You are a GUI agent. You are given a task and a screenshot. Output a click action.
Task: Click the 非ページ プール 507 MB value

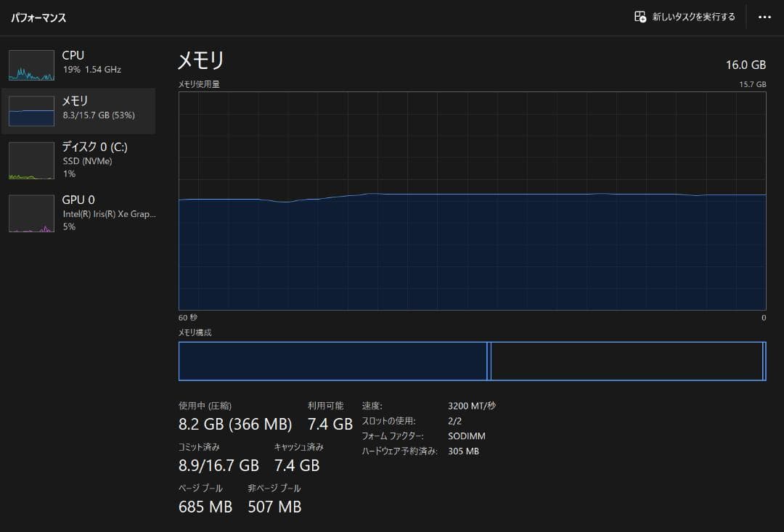pyautogui.click(x=274, y=507)
